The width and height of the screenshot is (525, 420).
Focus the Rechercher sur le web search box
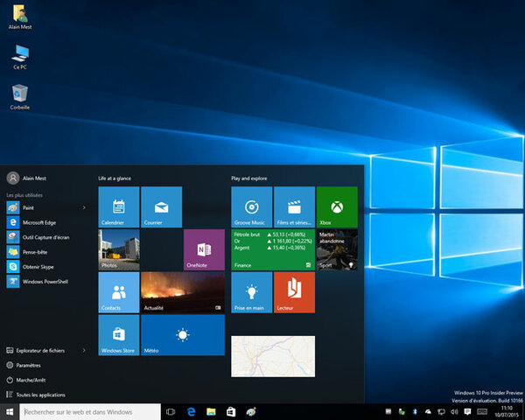(90, 411)
